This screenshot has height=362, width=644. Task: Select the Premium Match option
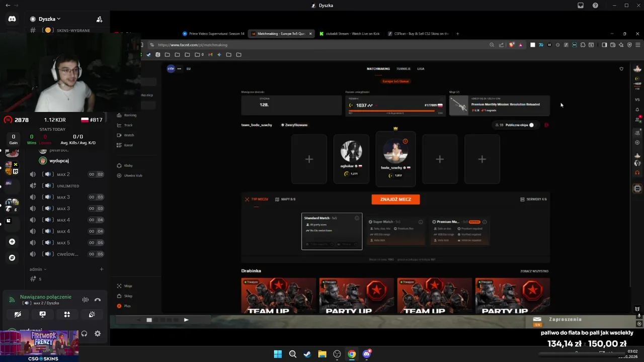(x=460, y=231)
